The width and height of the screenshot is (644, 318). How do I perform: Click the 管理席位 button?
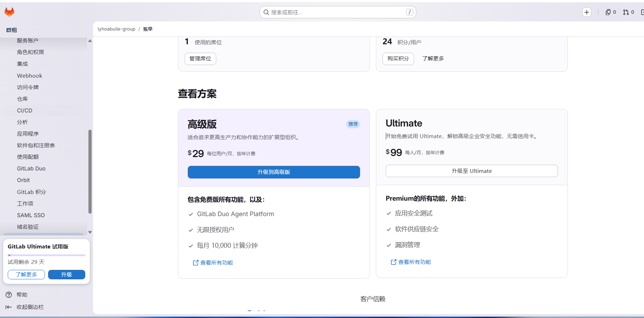[200, 59]
